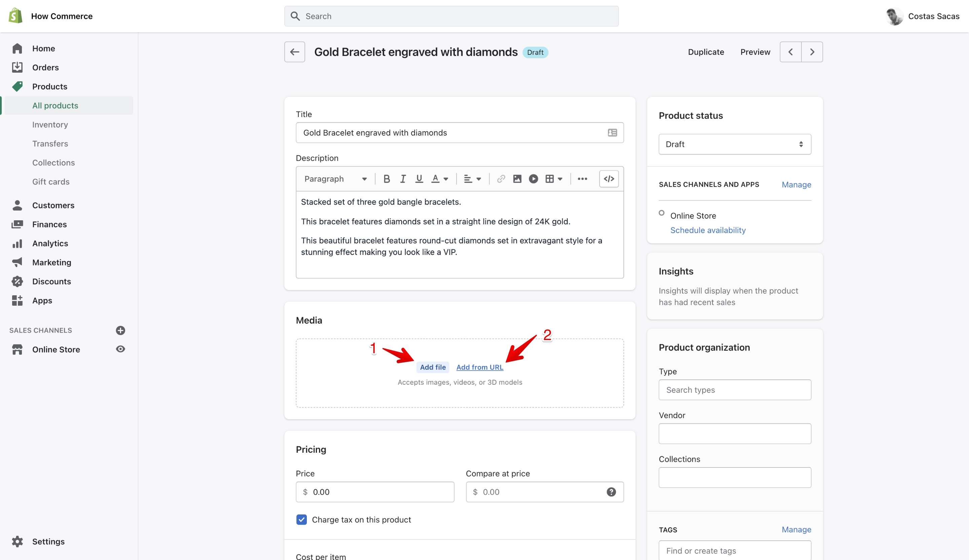
Task: Click the Online Store storefront icon
Action: point(17,349)
